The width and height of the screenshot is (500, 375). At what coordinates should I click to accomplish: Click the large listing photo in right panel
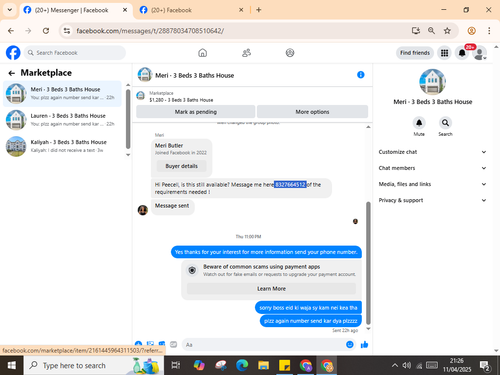(x=432, y=82)
